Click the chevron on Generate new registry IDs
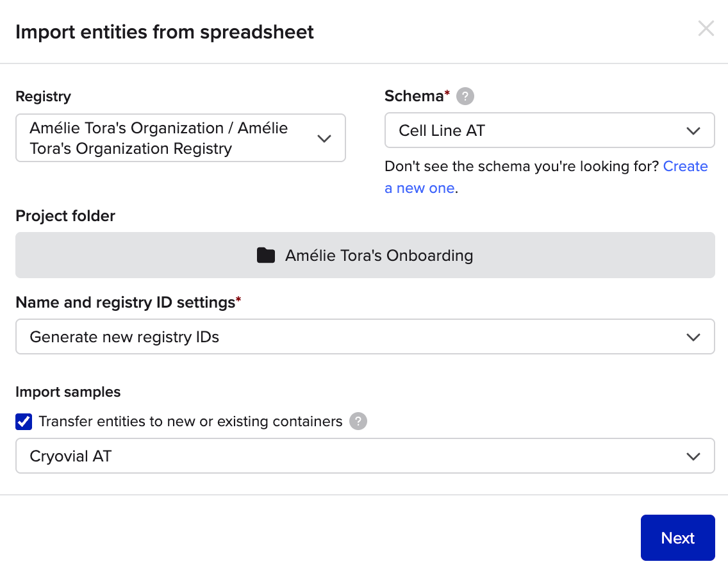Viewport: 728px width, 573px height. click(693, 337)
